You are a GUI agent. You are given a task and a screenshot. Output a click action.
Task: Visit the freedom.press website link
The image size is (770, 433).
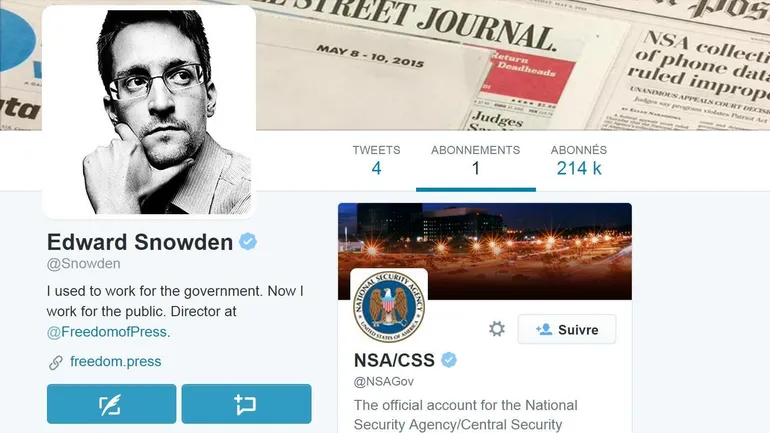(115, 362)
